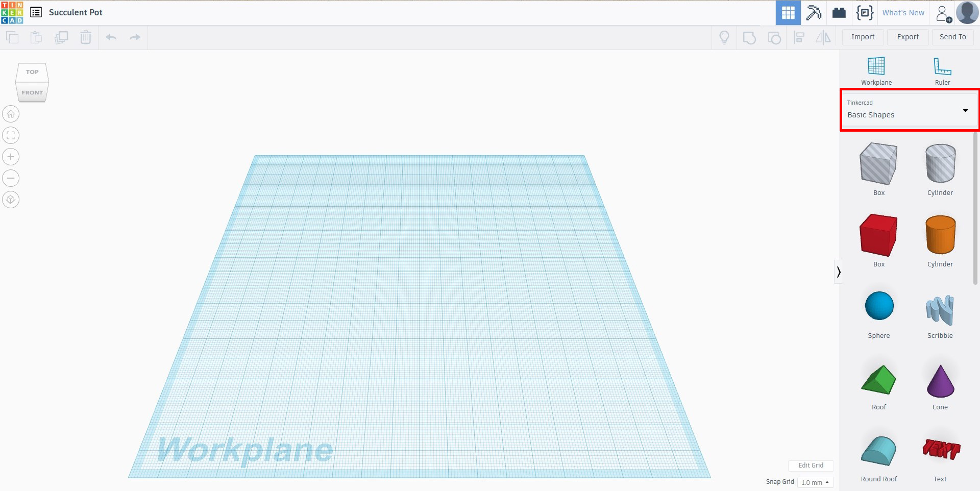Image resolution: width=980 pixels, height=491 pixels.
Task: Click the Duplicate and repeat icon
Action: [x=61, y=37]
